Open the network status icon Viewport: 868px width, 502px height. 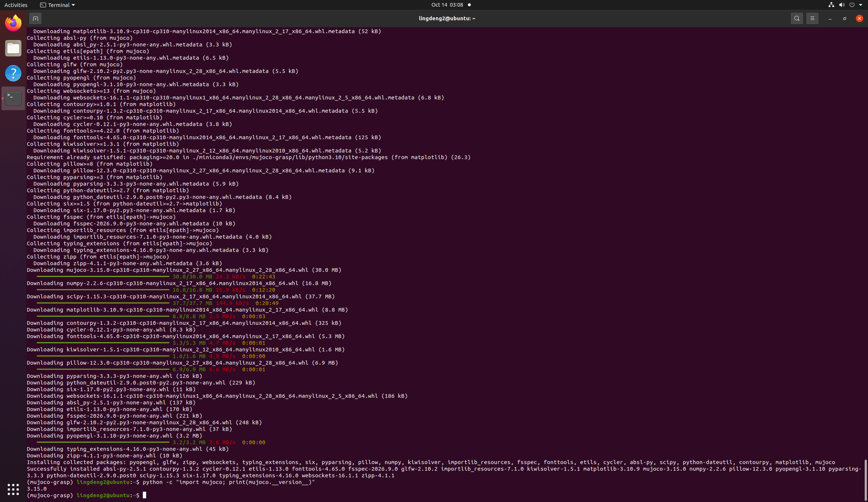coord(831,5)
